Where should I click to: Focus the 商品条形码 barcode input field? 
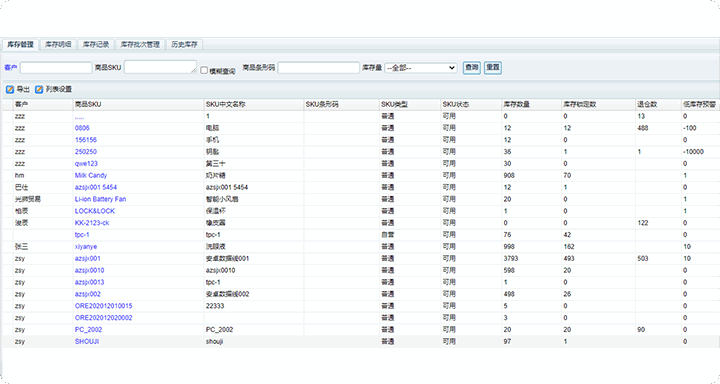pyautogui.click(x=319, y=68)
